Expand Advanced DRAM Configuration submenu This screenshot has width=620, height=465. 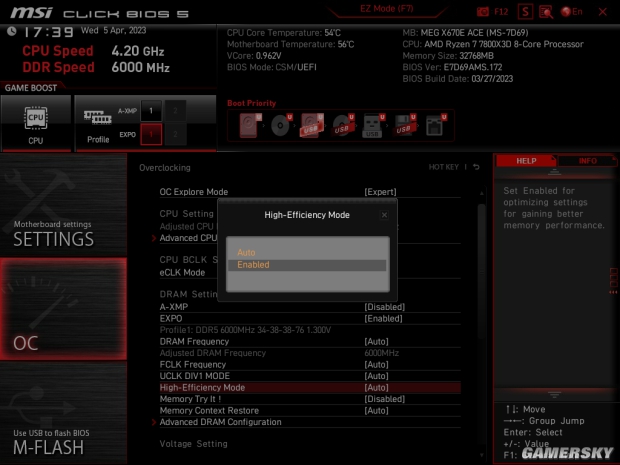tap(220, 422)
